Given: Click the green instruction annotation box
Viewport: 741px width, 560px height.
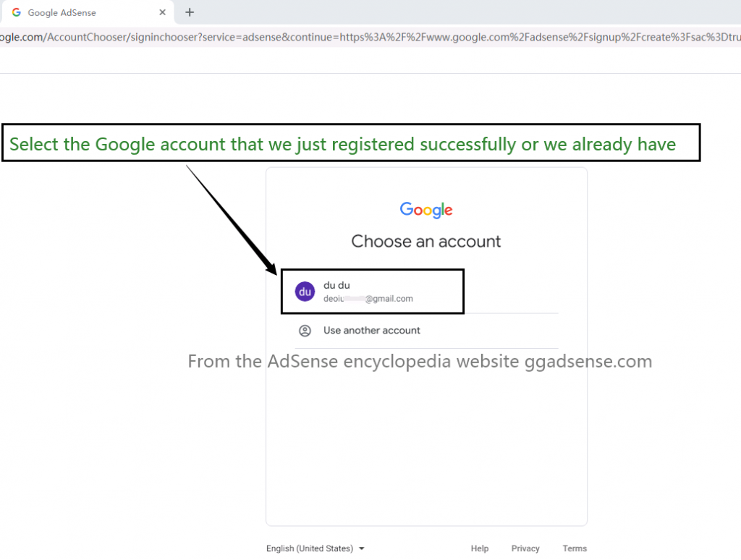Looking at the screenshot, I should [x=351, y=143].
